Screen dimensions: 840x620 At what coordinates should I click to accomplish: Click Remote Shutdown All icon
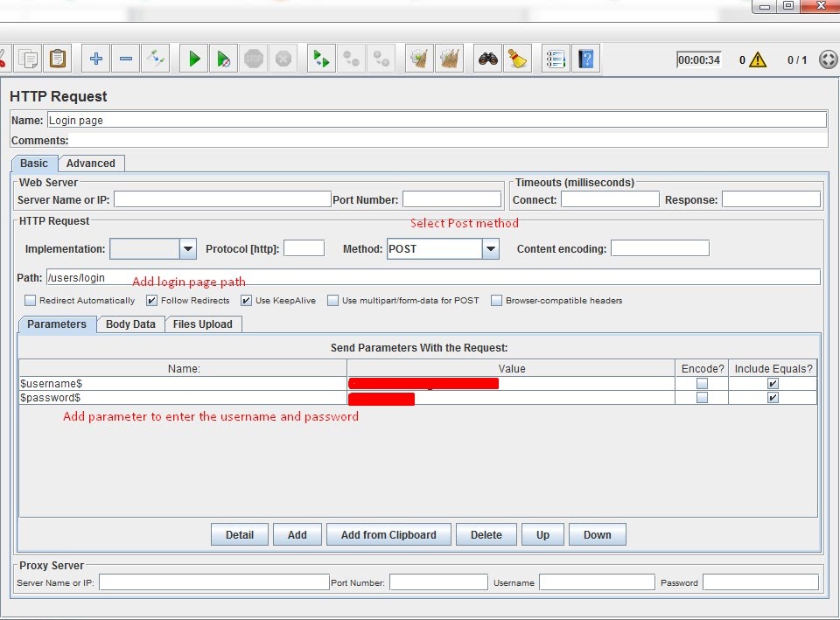381,59
